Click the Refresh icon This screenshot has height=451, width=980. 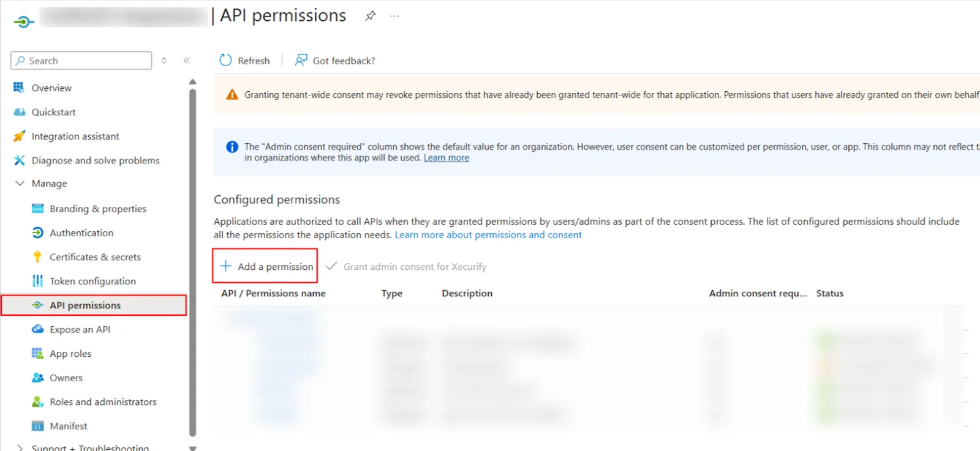pos(225,60)
